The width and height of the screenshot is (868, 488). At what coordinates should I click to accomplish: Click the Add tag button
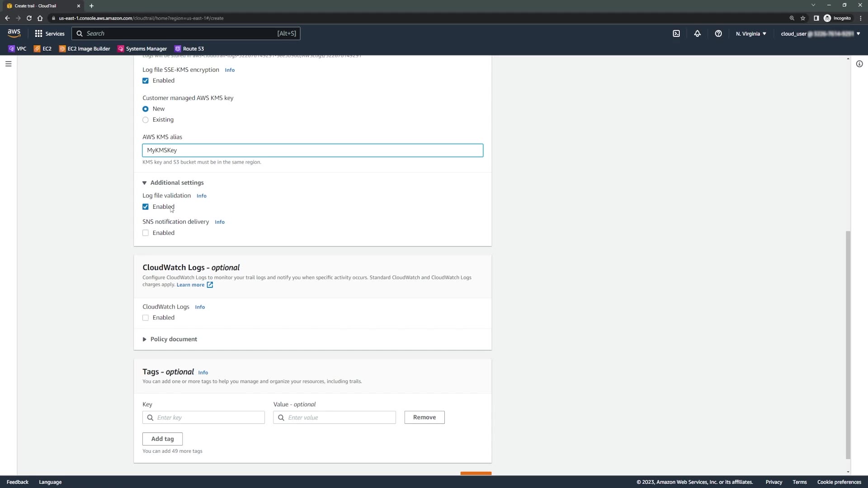(162, 439)
